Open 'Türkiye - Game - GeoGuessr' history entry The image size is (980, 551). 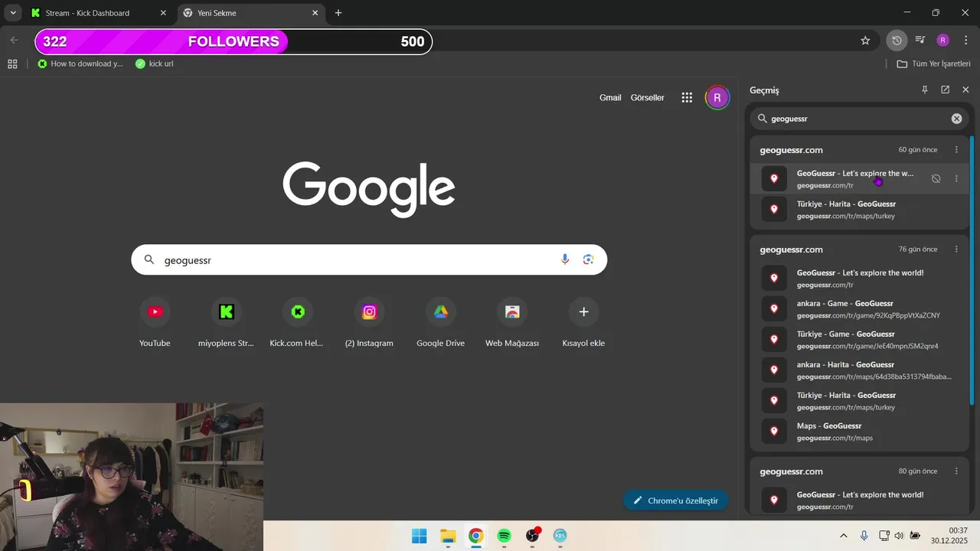click(859, 340)
